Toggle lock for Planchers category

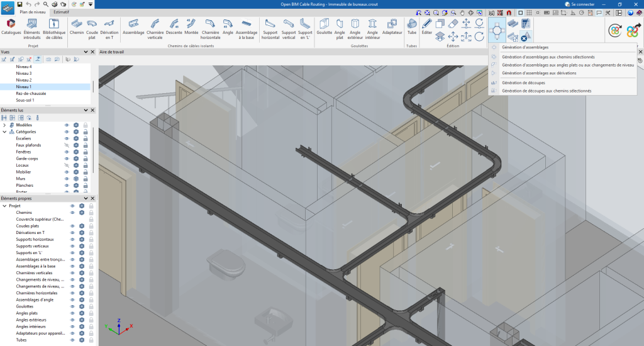[x=86, y=186]
